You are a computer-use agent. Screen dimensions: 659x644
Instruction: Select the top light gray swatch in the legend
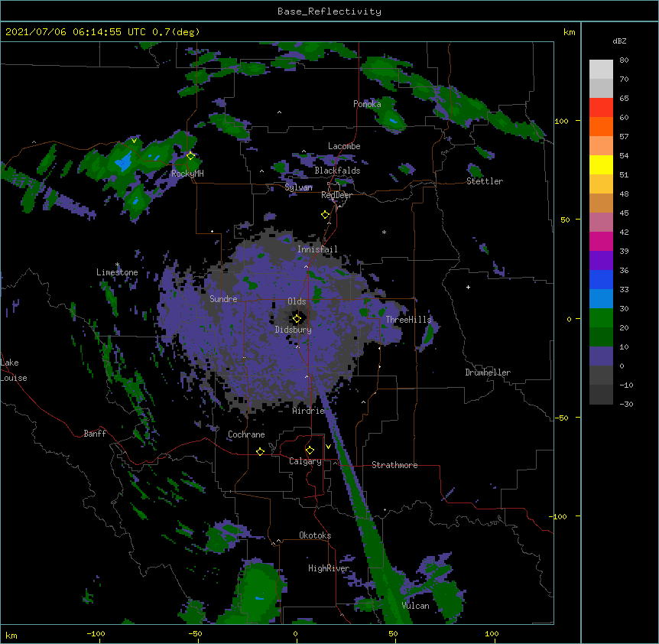[x=601, y=70]
